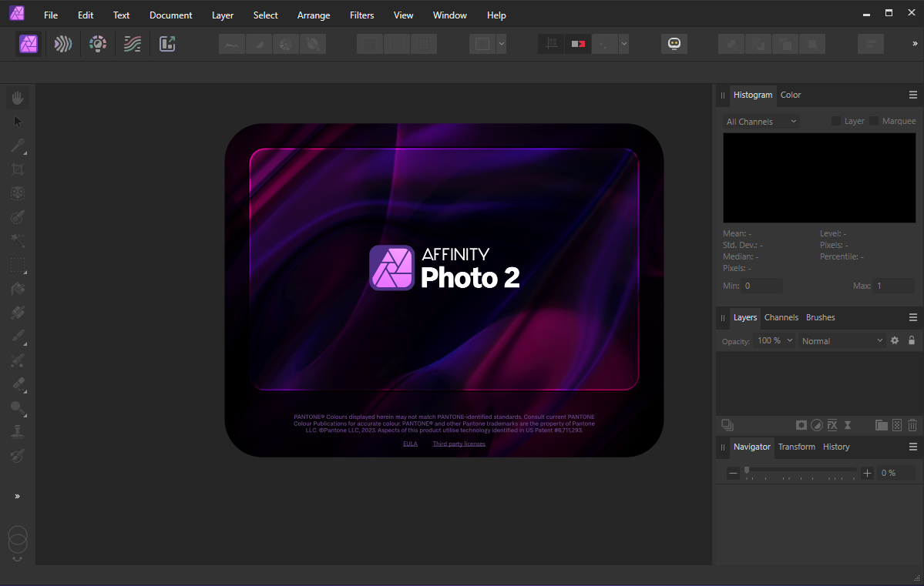Choose the Flood Fill bucket tool

18,289
